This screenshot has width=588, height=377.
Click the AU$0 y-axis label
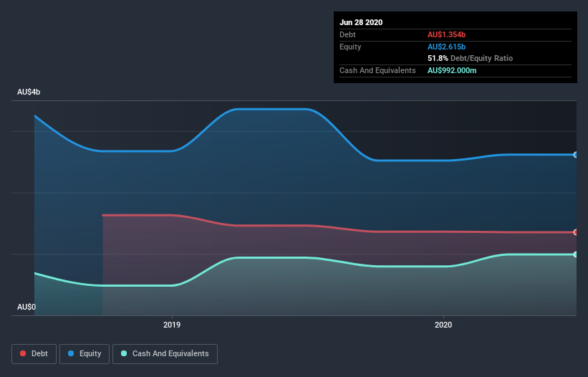click(26, 307)
